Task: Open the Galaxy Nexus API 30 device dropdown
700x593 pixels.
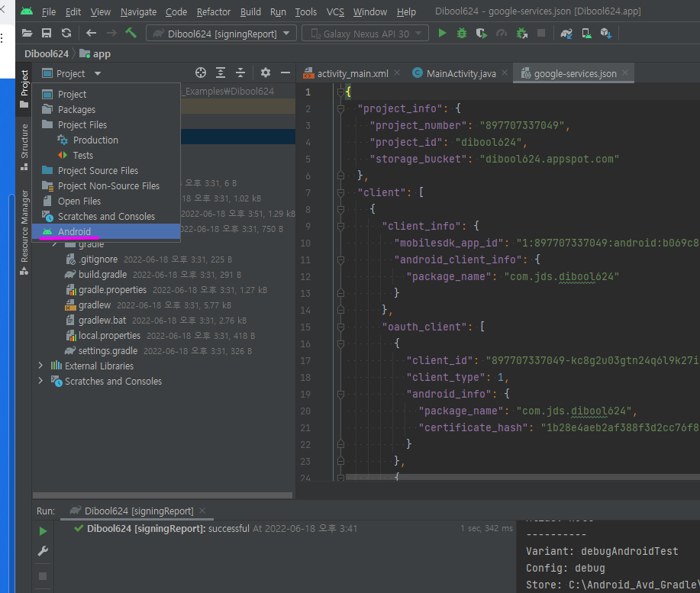Action: [x=365, y=34]
